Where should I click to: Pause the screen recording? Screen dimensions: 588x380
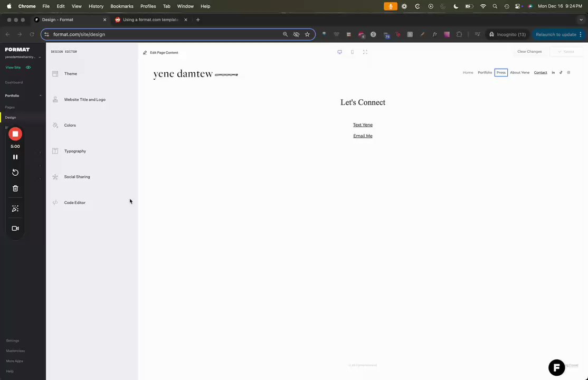15,157
